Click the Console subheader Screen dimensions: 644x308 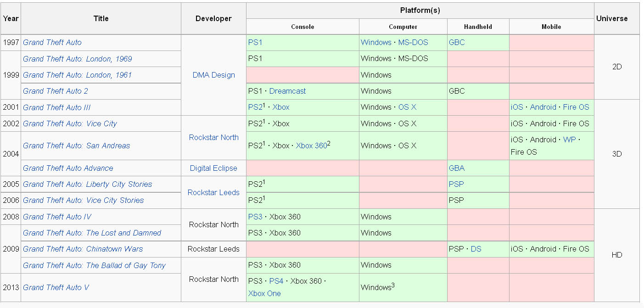pyautogui.click(x=302, y=27)
